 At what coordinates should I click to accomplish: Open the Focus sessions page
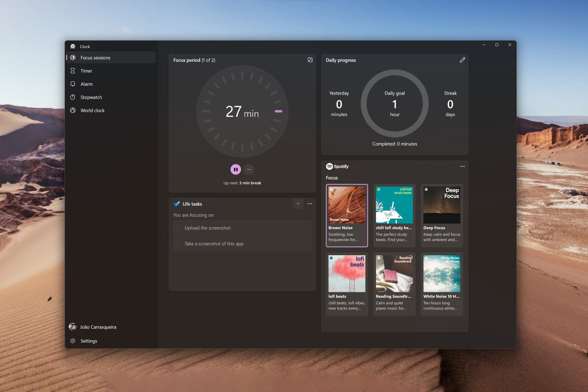pos(111,57)
